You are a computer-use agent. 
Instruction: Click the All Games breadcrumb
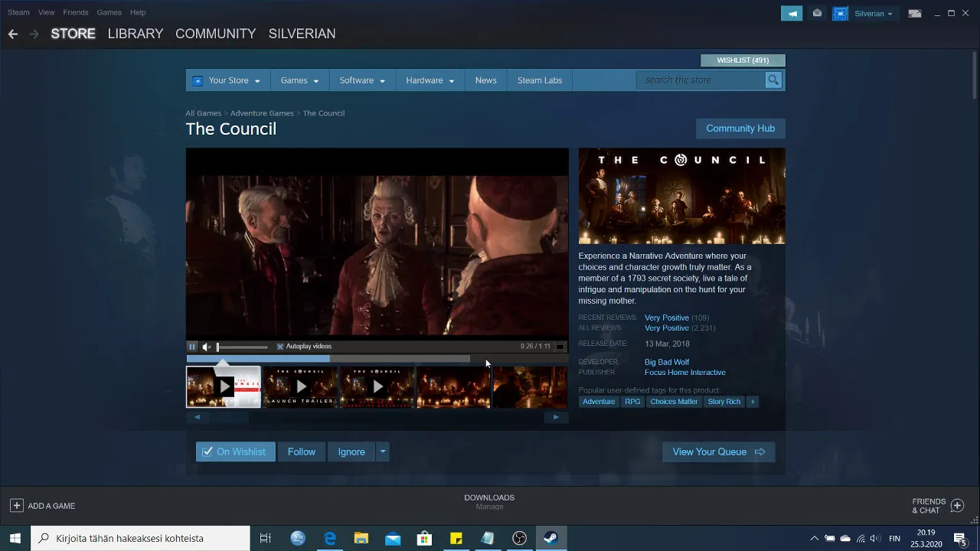[203, 113]
